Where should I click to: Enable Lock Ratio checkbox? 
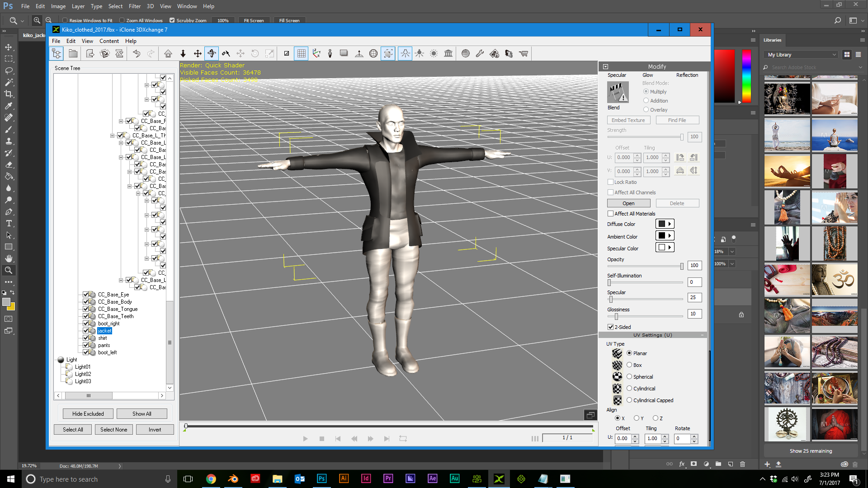[x=610, y=182]
